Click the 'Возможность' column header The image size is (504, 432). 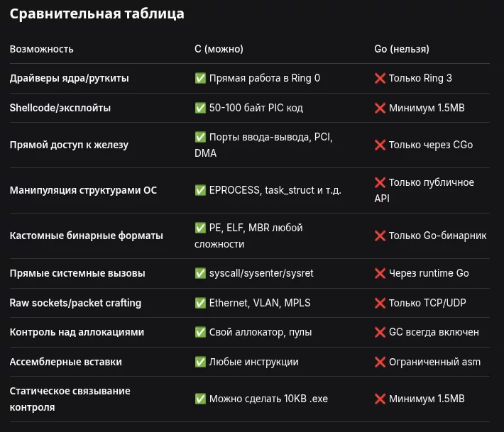41,49
